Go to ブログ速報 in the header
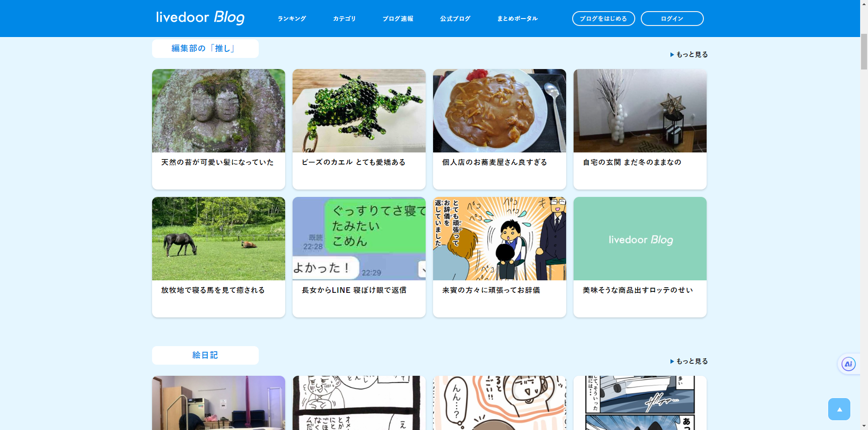This screenshot has width=868, height=430. point(398,19)
